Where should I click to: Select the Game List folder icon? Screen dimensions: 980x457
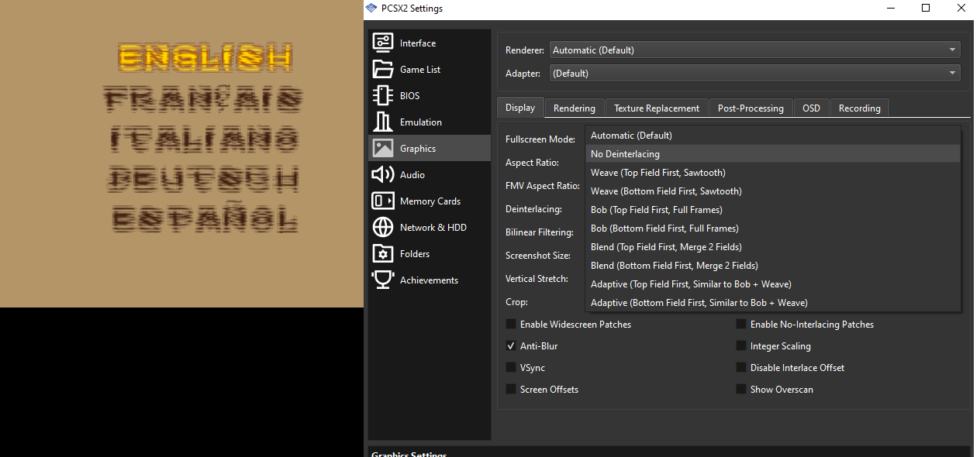(x=383, y=69)
